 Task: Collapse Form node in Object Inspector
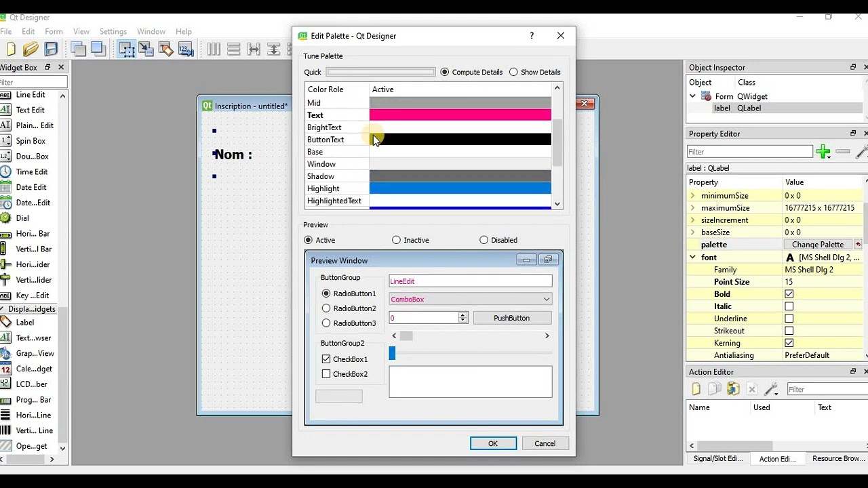pos(692,96)
